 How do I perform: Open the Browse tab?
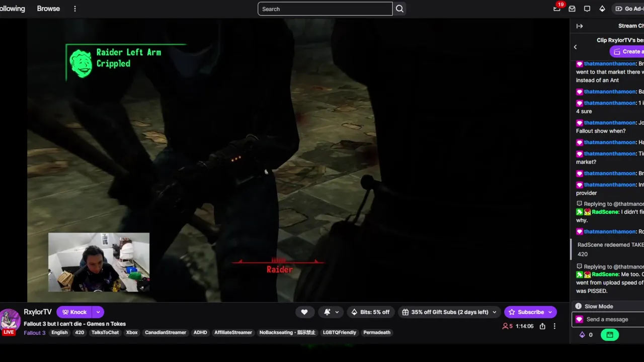(x=48, y=9)
